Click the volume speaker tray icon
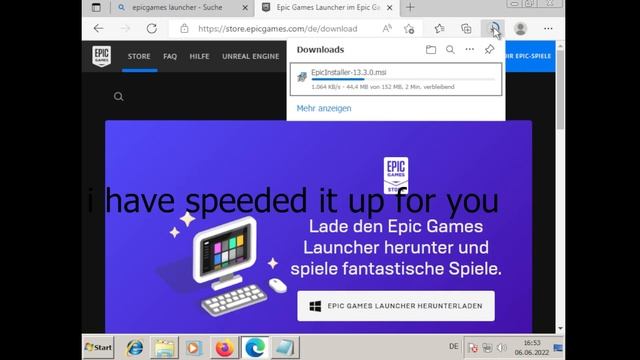This screenshot has width=640, height=360. point(501,348)
